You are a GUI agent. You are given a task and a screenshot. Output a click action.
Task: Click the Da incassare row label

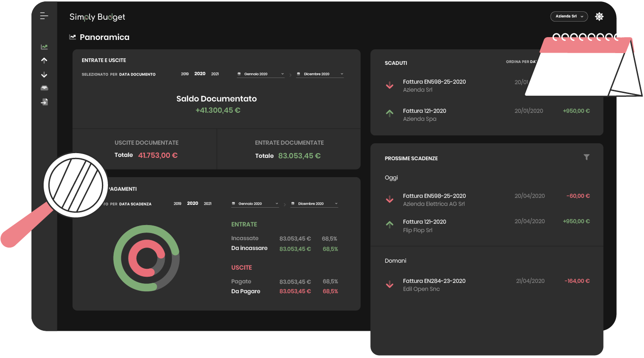point(249,248)
